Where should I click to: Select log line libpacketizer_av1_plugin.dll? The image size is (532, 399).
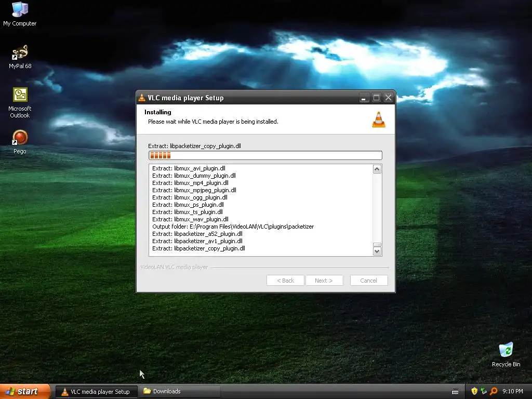click(197, 241)
